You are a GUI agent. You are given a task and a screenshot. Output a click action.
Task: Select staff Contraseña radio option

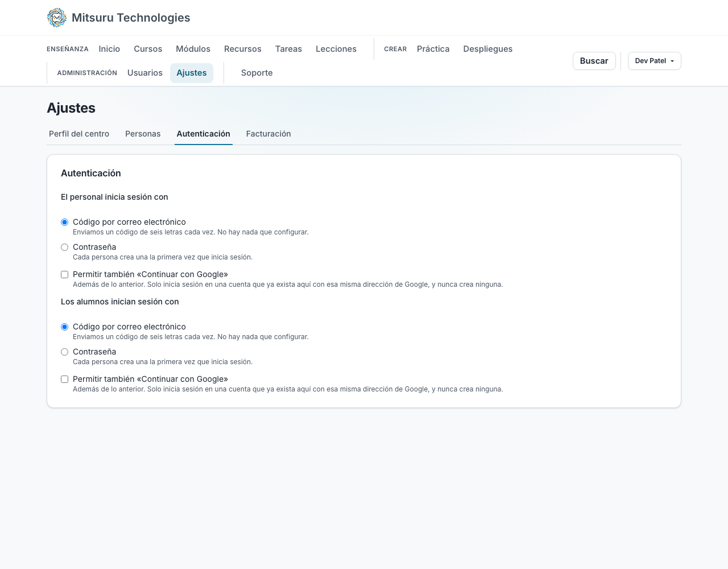click(x=64, y=247)
